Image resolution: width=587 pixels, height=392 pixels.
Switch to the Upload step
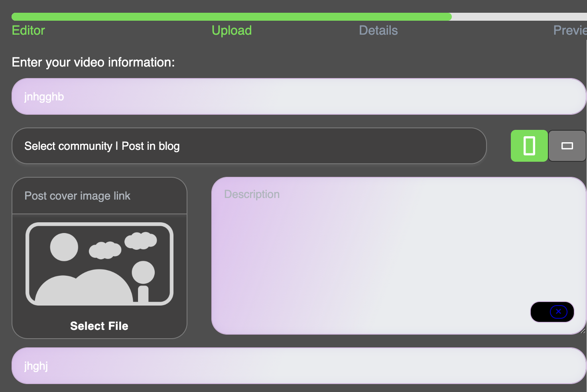(x=232, y=30)
